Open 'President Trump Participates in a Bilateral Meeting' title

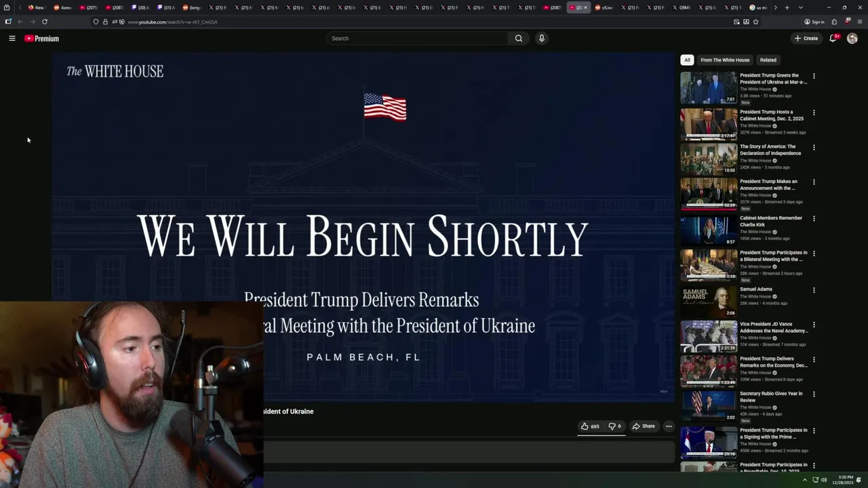[774, 256]
